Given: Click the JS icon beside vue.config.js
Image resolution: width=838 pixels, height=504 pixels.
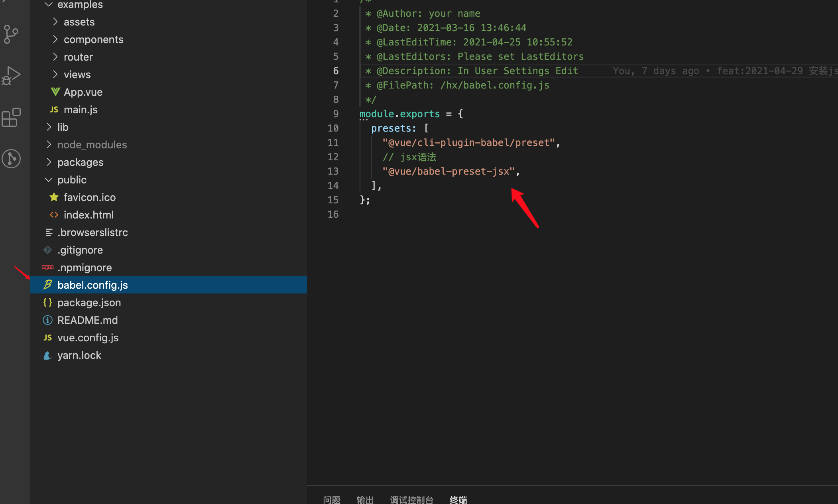Looking at the screenshot, I should pyautogui.click(x=47, y=338).
